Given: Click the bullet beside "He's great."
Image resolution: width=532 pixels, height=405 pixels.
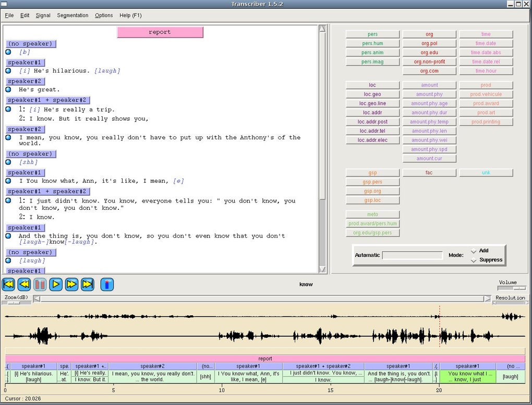Looking at the screenshot, I should 8,90.
